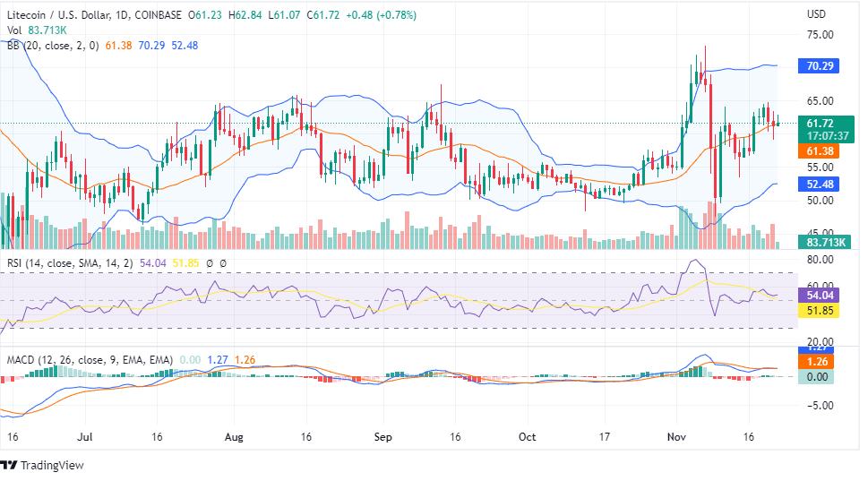The width and height of the screenshot is (868, 481).
Task: Click the open value O61.23 in header
Action: coord(205,15)
